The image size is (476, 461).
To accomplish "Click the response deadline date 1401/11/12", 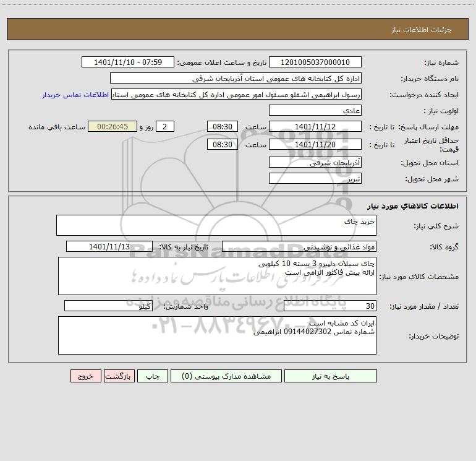I will click(315, 126).
